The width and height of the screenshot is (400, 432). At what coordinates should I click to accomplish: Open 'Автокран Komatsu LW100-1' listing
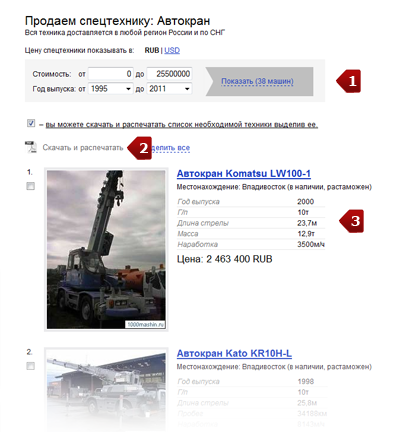(244, 174)
